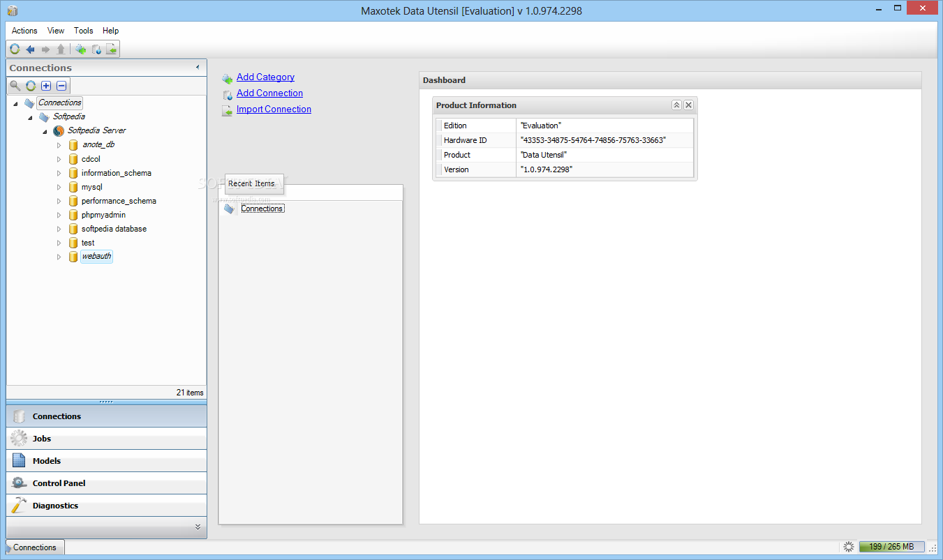
Task: Open the Diagnostics navigation section
Action: pos(107,506)
